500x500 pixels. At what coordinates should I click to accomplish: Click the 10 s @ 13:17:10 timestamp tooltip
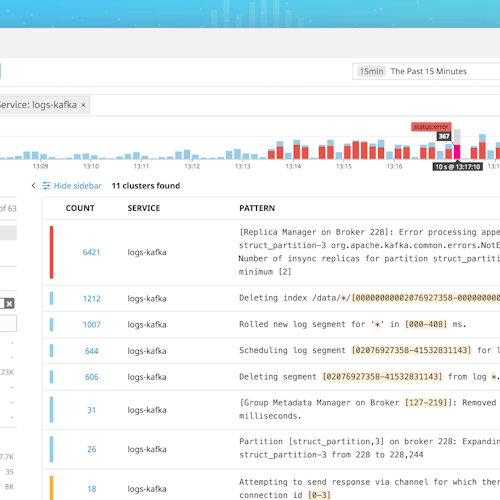458,167
